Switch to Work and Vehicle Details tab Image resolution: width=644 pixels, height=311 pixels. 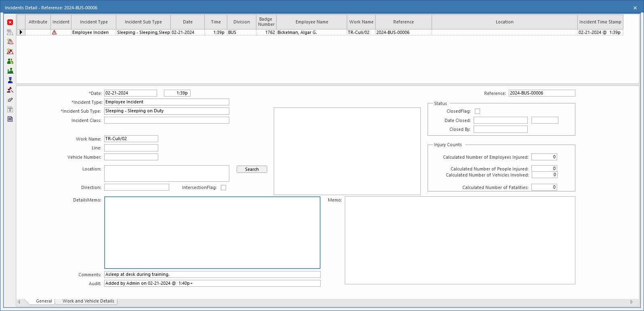point(88,301)
